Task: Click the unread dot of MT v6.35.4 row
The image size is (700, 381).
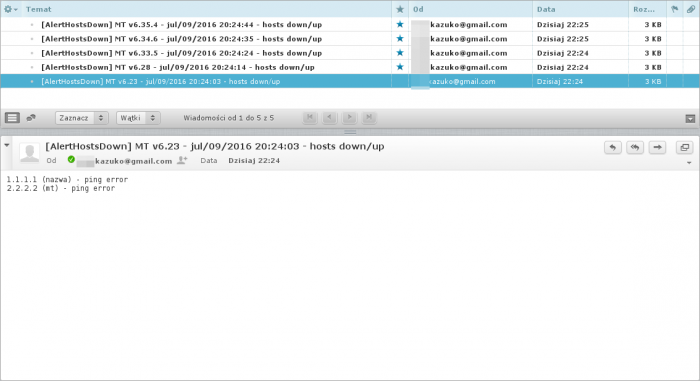Action: (x=32, y=25)
